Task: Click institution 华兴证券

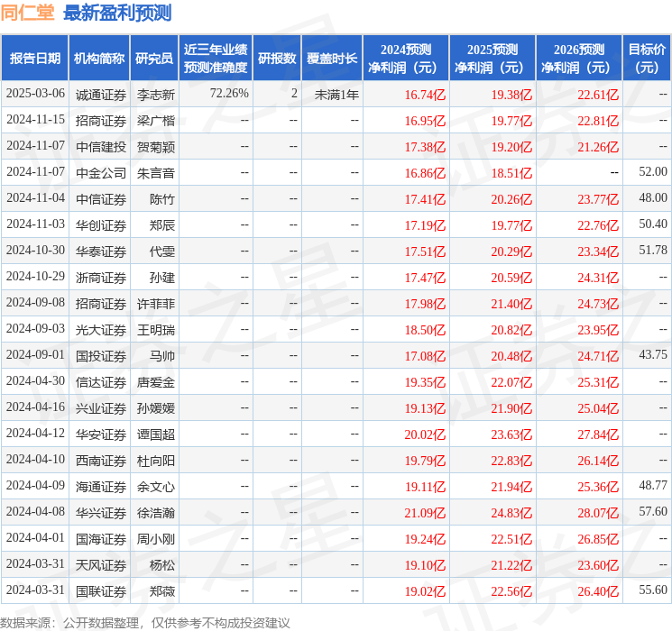Action: pyautogui.click(x=101, y=513)
